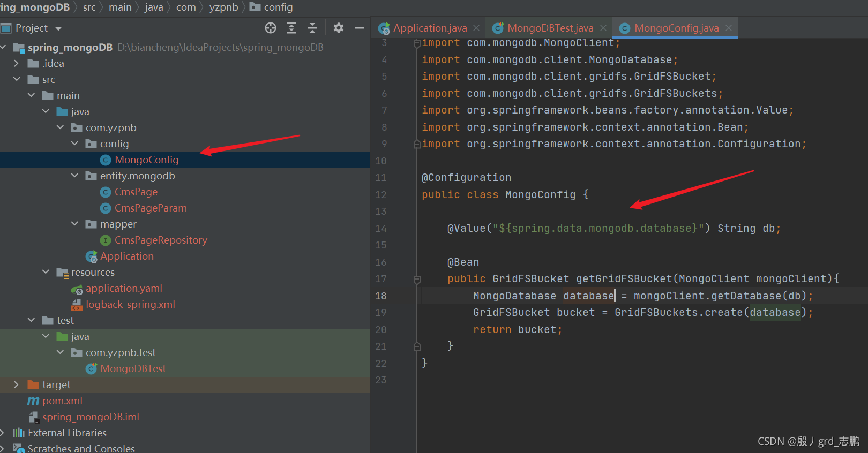Click the iml file icon for spring_mongoDB.iml
Screen dimensions: 868x453
coord(33,417)
